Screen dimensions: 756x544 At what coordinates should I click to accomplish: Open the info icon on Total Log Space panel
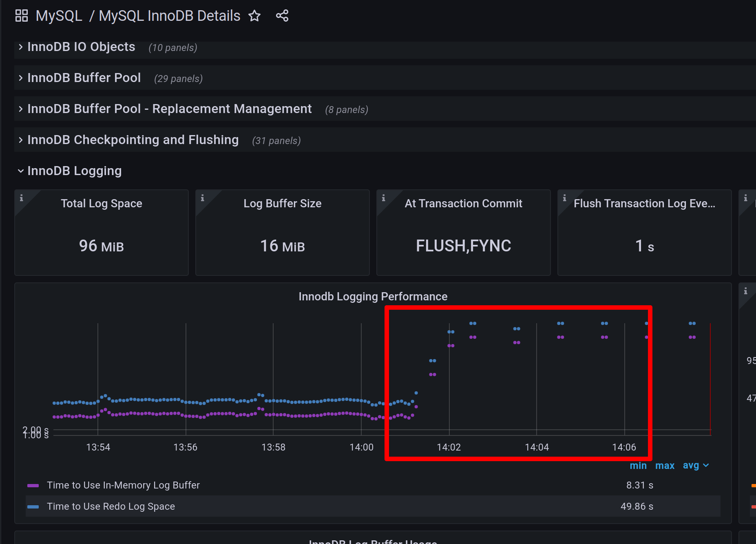(22, 198)
